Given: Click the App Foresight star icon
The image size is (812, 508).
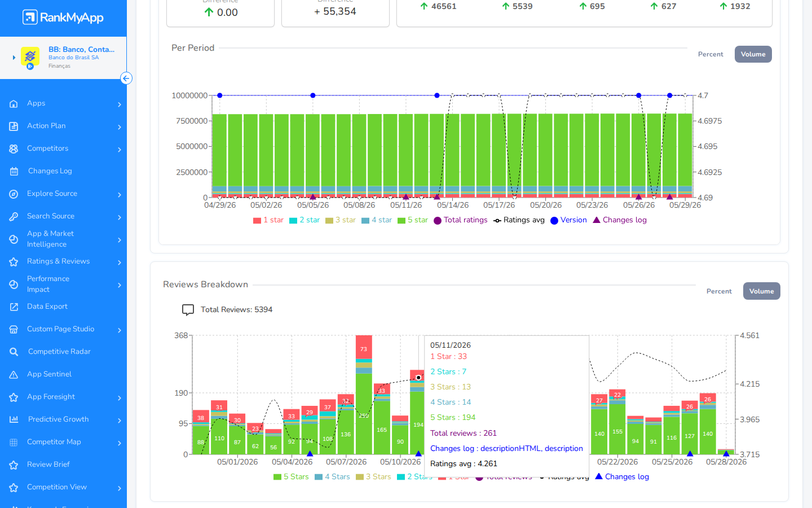Looking at the screenshot, I should point(14,397).
